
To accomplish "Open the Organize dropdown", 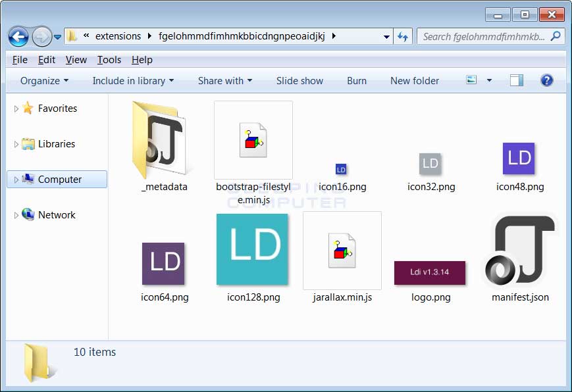I will pos(45,81).
